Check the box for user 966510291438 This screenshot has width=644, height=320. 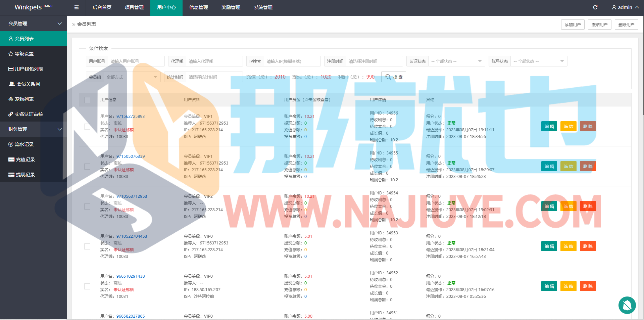tap(87, 286)
